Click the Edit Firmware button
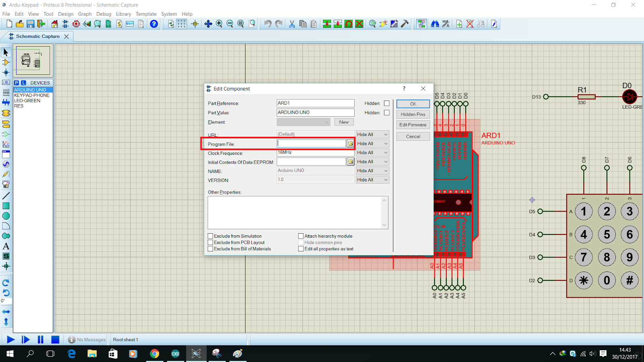The width and height of the screenshot is (644, 362). tap(413, 125)
